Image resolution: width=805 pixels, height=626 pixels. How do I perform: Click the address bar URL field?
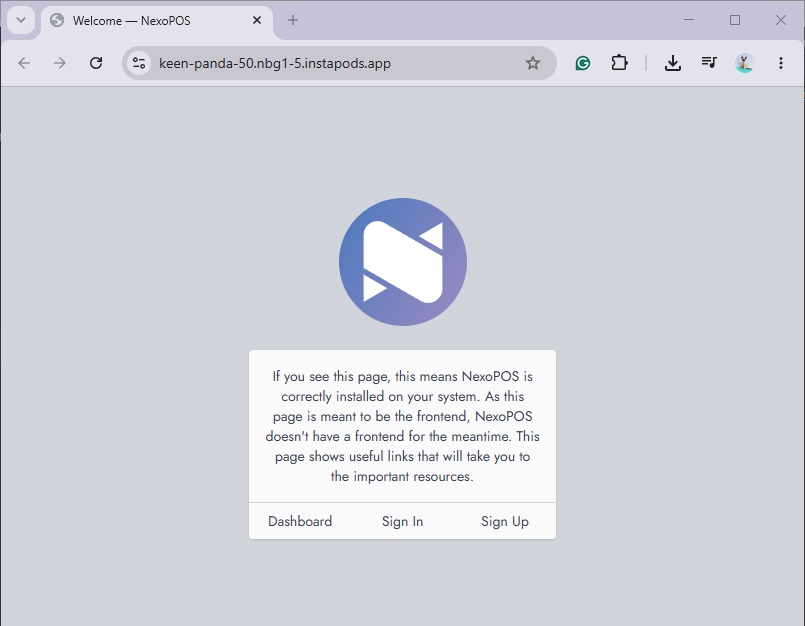point(339,63)
